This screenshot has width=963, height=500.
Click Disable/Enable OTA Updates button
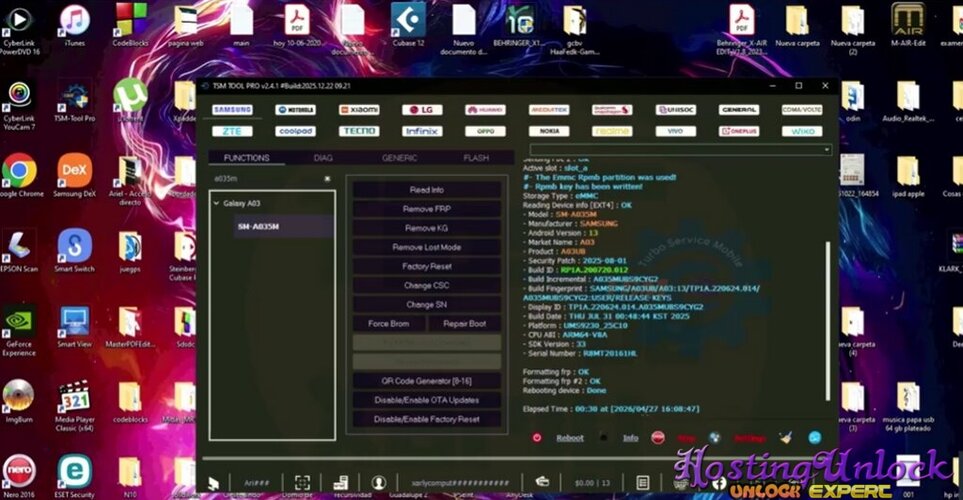[x=427, y=400]
